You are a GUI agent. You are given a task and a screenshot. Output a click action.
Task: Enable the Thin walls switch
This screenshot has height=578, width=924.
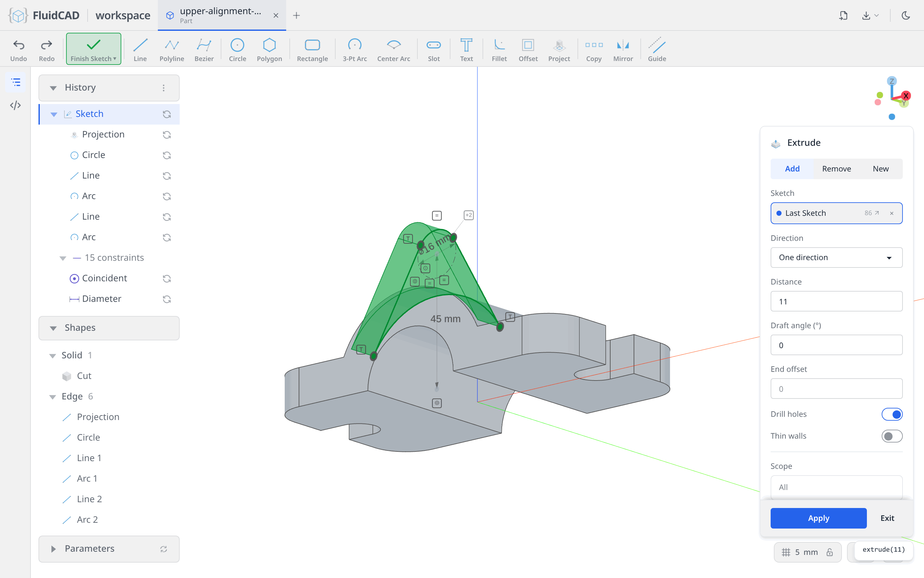point(892,436)
